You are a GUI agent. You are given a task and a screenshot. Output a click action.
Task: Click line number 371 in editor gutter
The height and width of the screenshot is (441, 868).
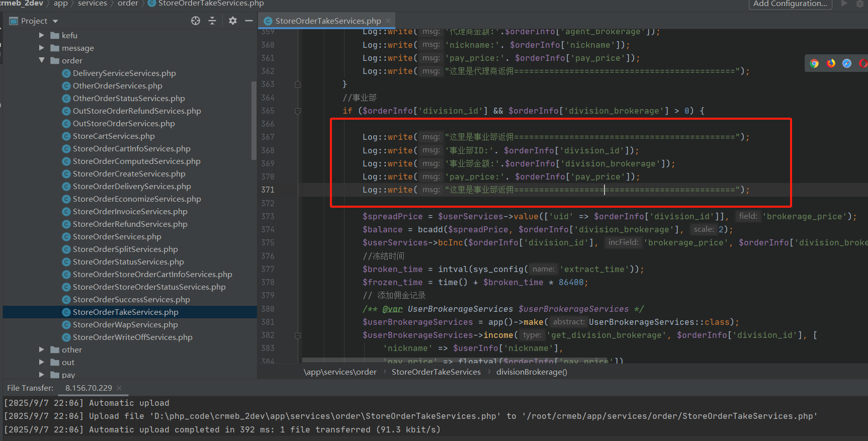click(268, 190)
